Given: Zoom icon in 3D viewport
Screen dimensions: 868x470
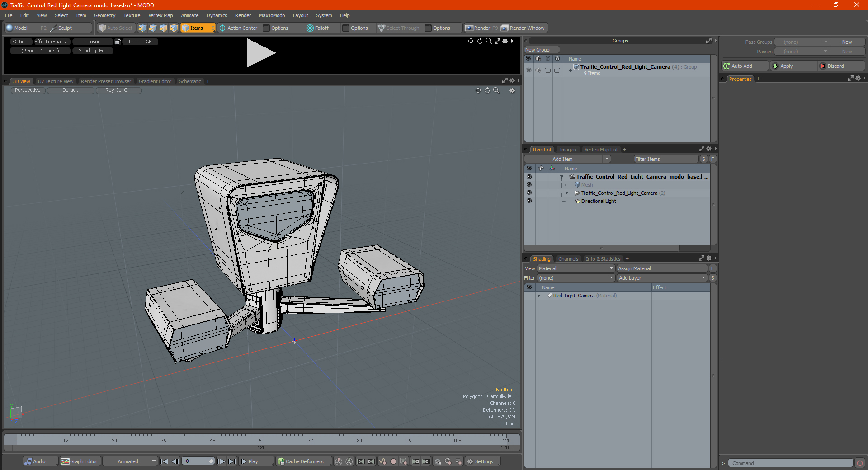Looking at the screenshot, I should click(x=496, y=90).
